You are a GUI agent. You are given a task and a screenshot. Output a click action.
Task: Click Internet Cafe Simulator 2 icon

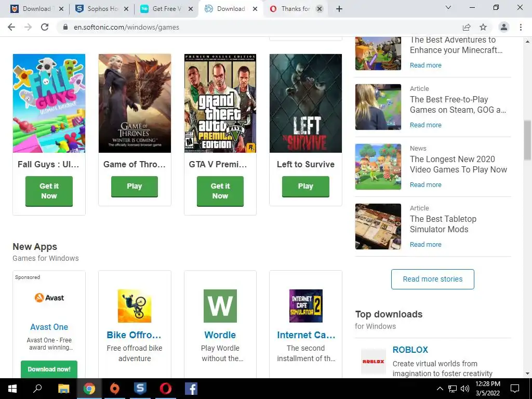[x=305, y=305]
